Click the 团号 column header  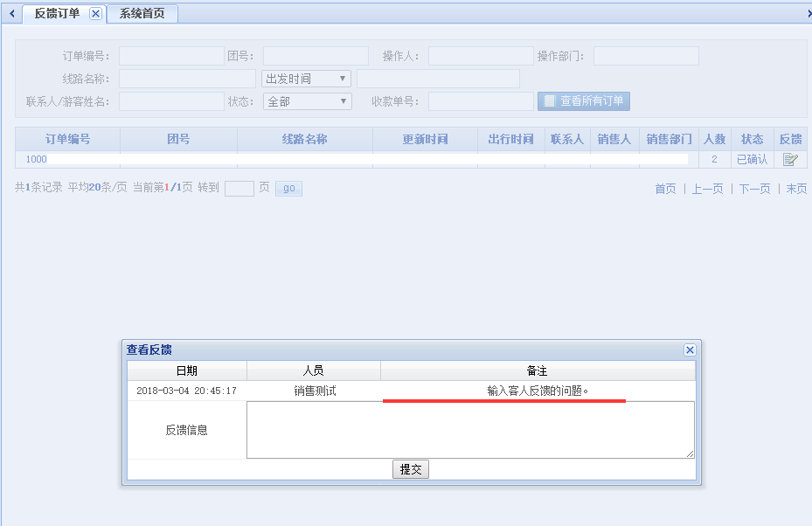[x=178, y=139]
